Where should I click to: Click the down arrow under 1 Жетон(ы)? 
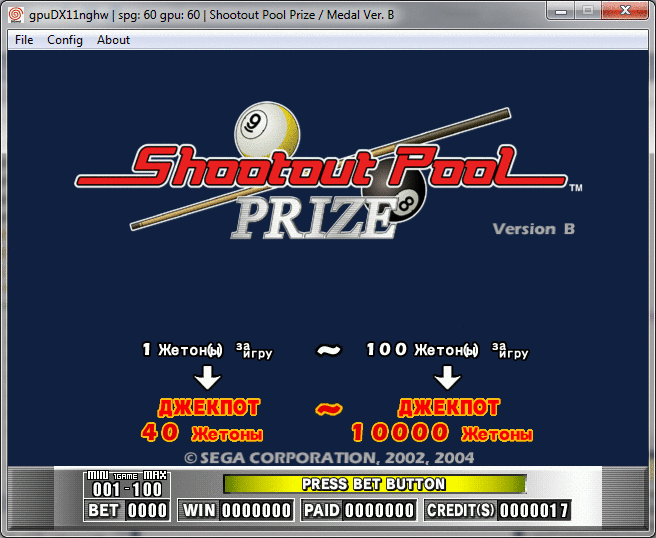[x=208, y=378]
